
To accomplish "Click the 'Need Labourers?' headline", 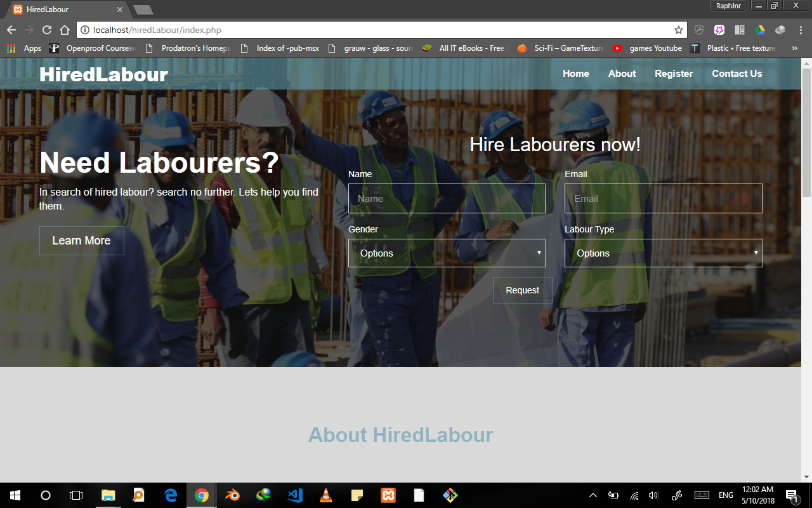I will point(159,163).
